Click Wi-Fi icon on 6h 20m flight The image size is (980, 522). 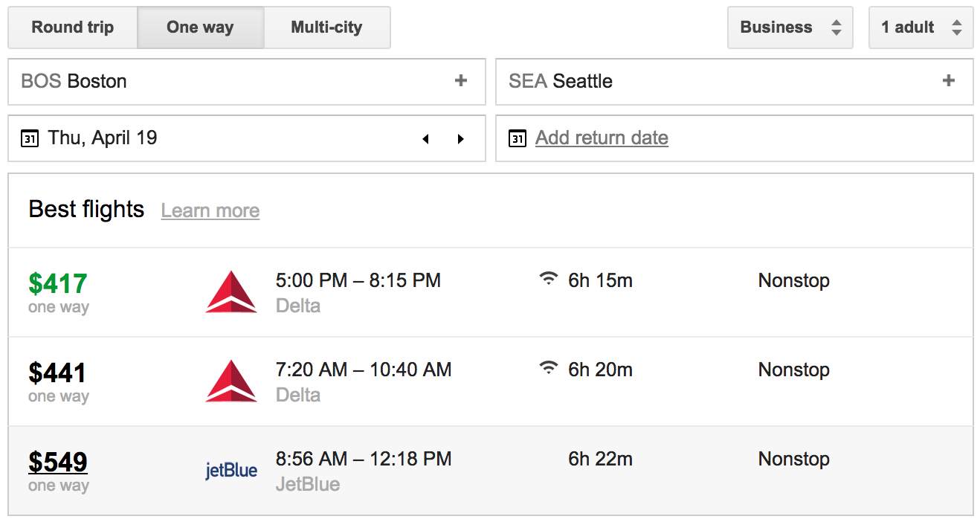pyautogui.click(x=549, y=368)
